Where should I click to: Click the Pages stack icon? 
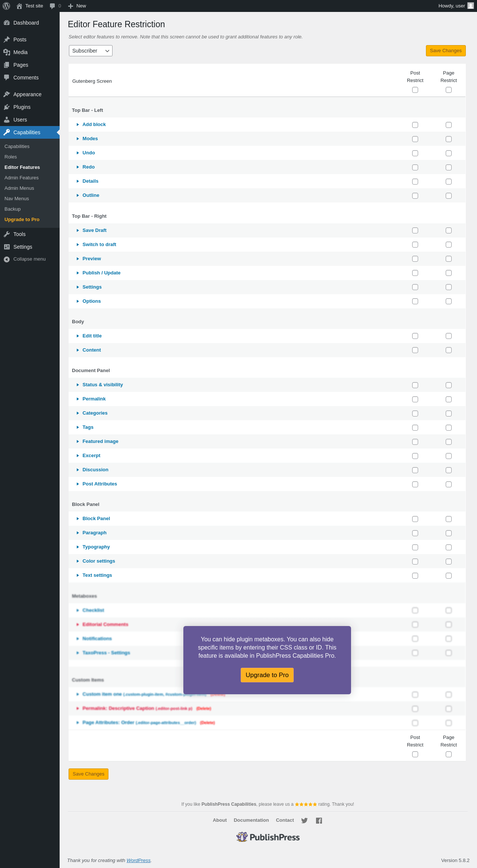coord(7,65)
